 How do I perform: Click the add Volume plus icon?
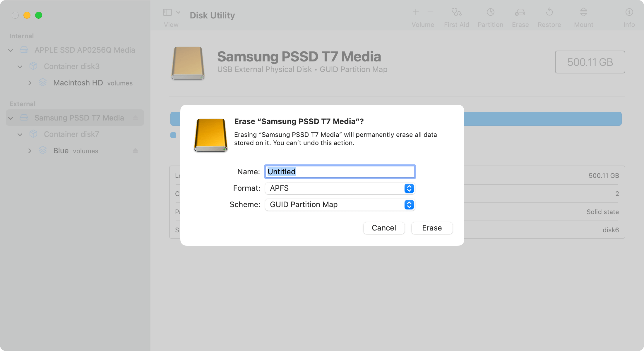pos(416,12)
